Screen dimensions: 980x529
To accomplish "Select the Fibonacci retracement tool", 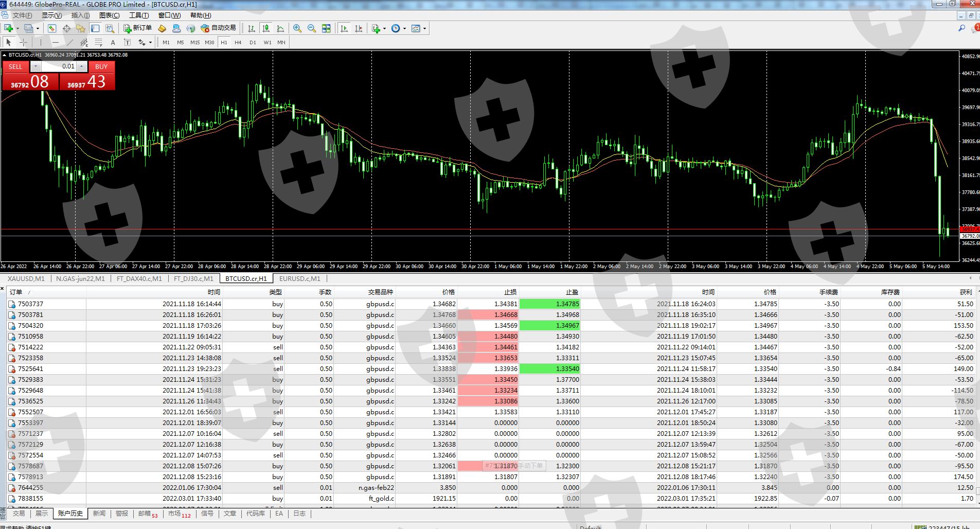I will tap(98, 42).
